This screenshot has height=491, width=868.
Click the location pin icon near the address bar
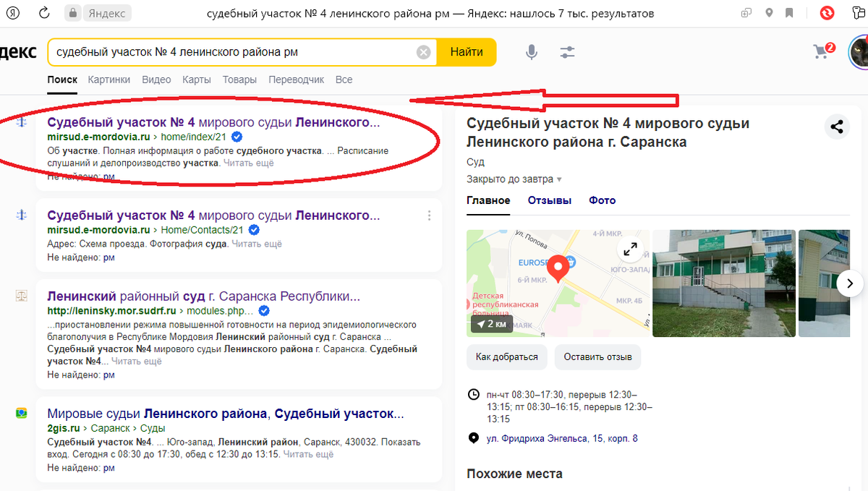(x=769, y=12)
